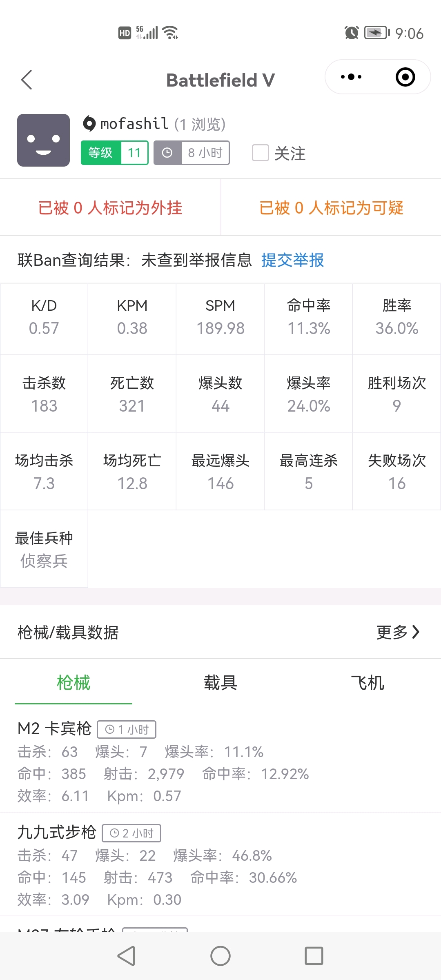Image resolution: width=441 pixels, height=980 pixels.
Task: Select the 枪械 tab
Action: (x=73, y=683)
